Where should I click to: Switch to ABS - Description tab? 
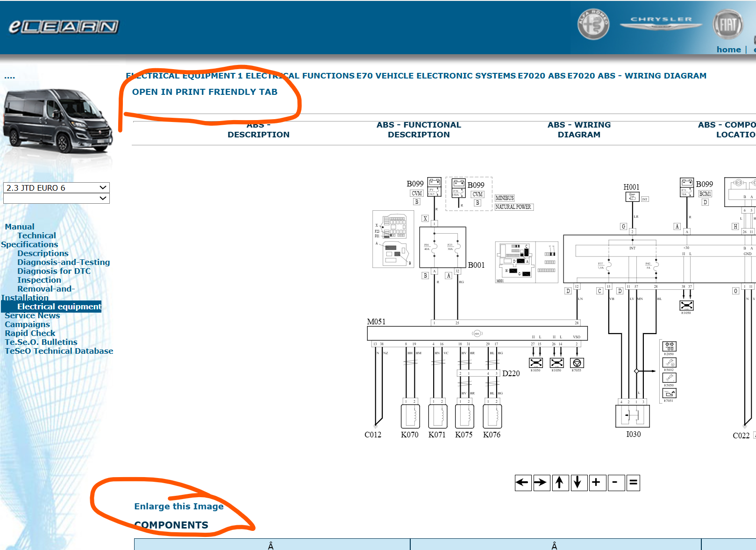pos(258,130)
